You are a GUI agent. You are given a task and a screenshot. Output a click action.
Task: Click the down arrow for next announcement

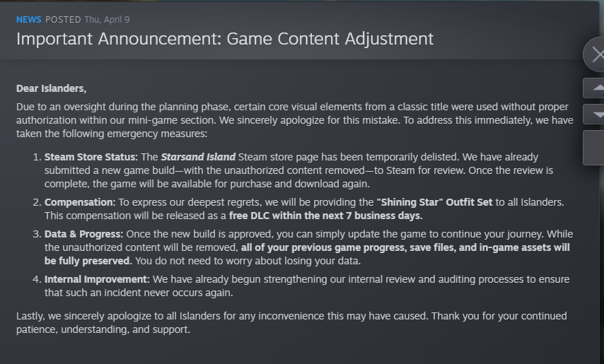coord(595,115)
